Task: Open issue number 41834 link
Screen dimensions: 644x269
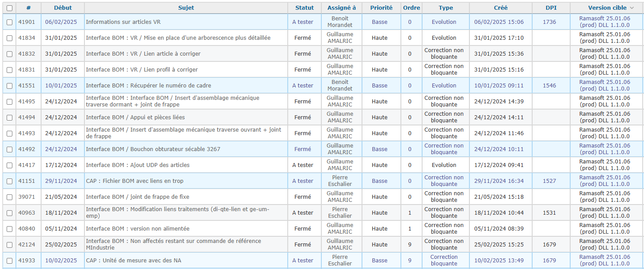Action: tap(26, 38)
